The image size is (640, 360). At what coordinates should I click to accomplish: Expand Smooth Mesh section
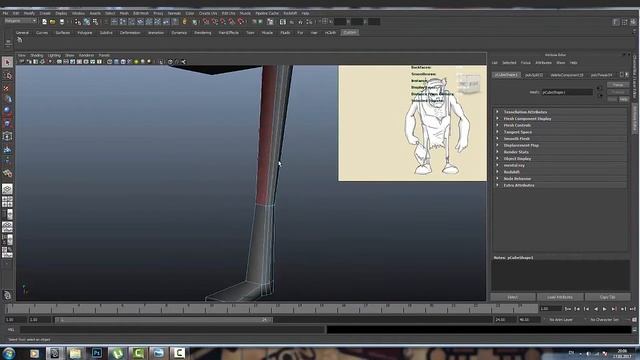point(560,139)
